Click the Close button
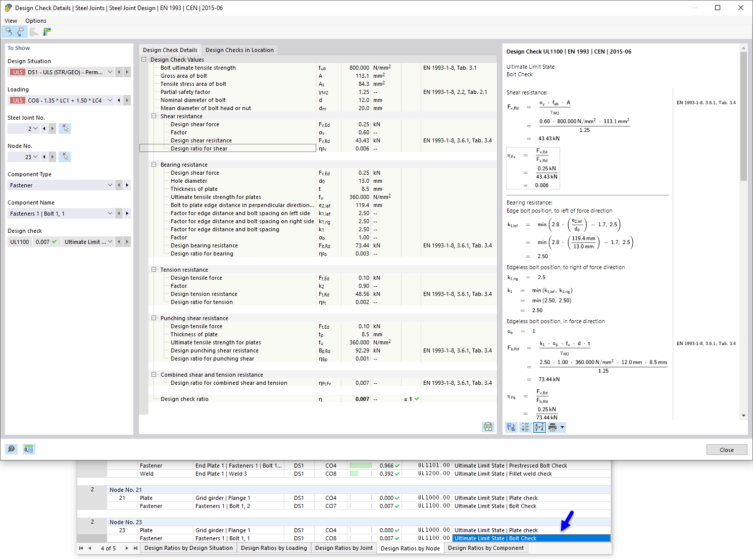Screen dimensions: 753x560 727,450
